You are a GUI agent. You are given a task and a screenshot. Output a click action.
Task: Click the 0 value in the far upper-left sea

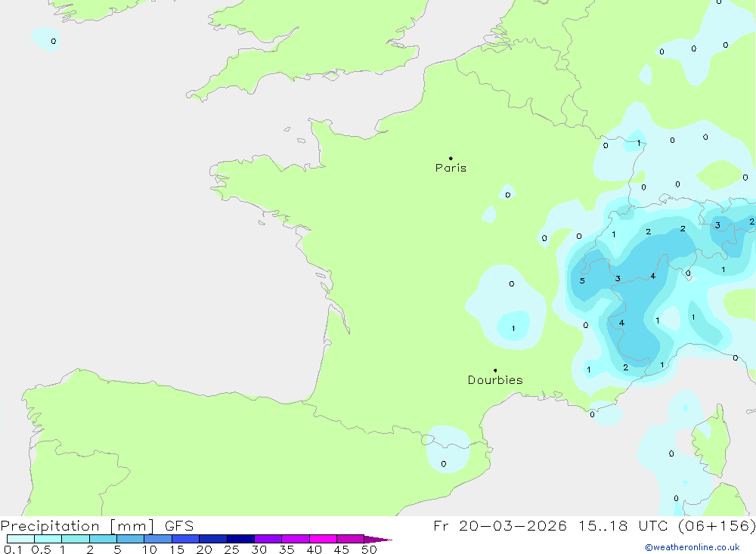[54, 42]
